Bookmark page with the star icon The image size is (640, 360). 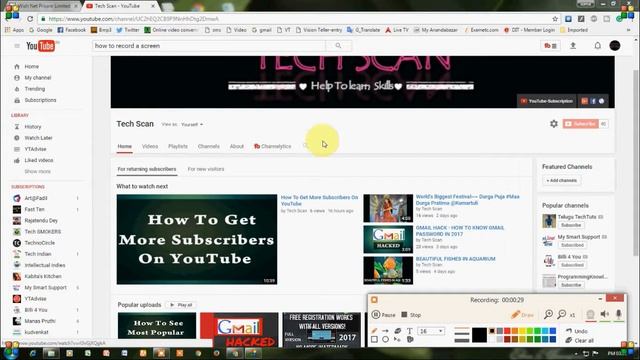coord(555,19)
